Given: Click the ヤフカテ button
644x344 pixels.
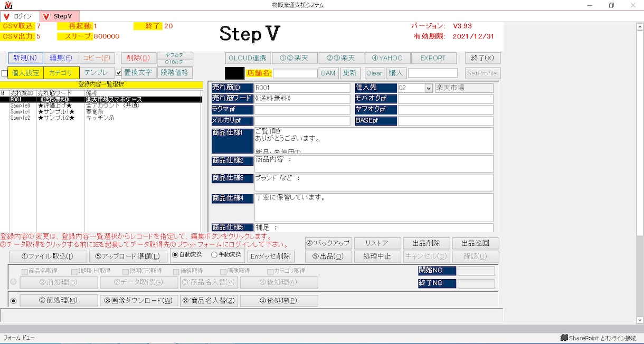Looking at the screenshot, I should pos(175,55).
